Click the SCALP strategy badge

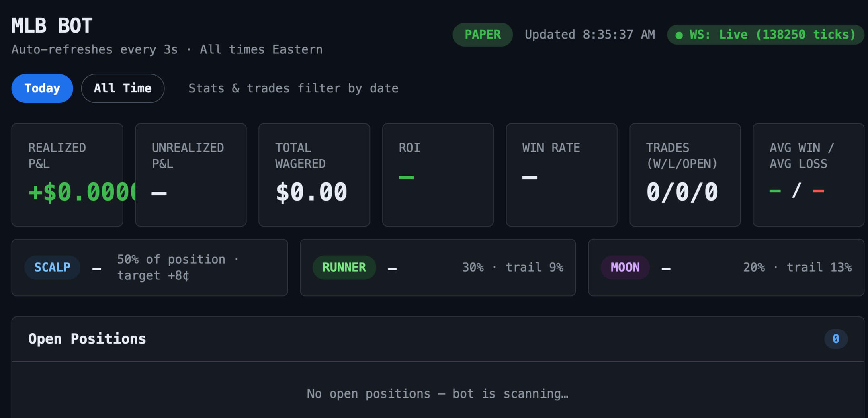coord(52,267)
